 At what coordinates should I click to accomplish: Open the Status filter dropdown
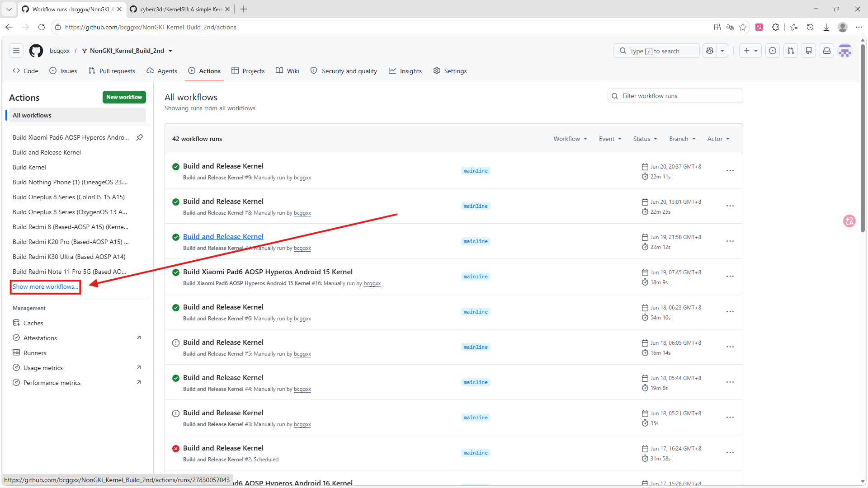coord(645,139)
